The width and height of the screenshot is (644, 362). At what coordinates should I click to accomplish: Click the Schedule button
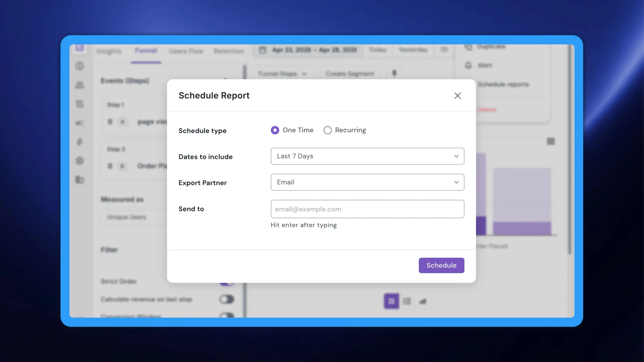[x=441, y=265]
